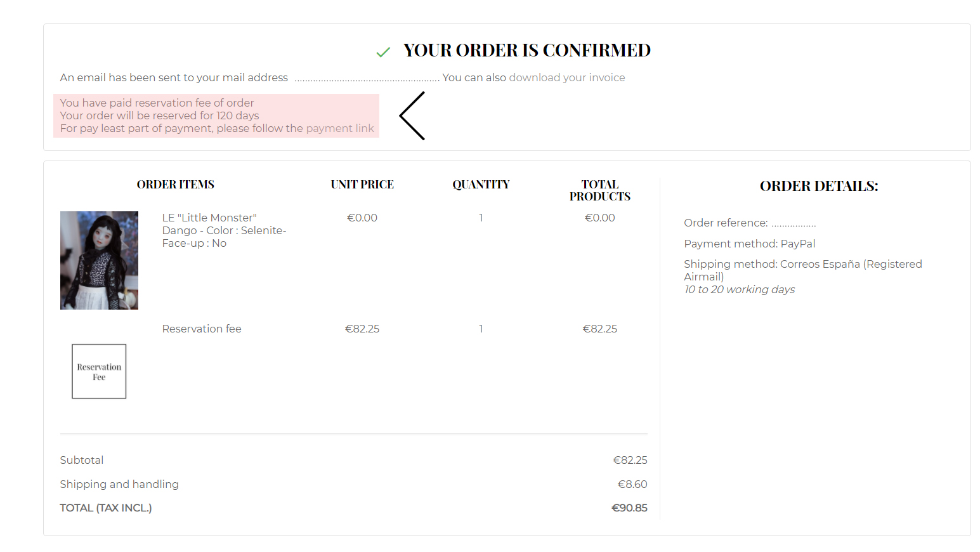Screen dimensions: 980x552
Task: Click the Order reference line
Action: tap(749, 223)
